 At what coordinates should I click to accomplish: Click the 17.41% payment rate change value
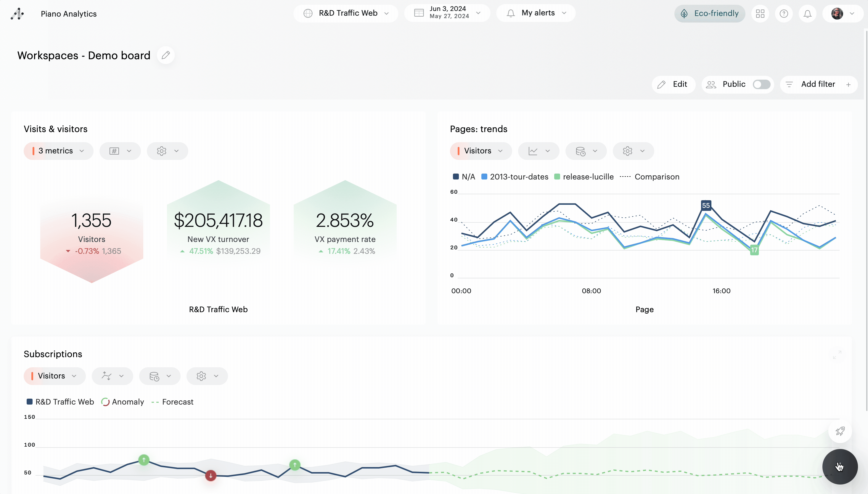(339, 251)
